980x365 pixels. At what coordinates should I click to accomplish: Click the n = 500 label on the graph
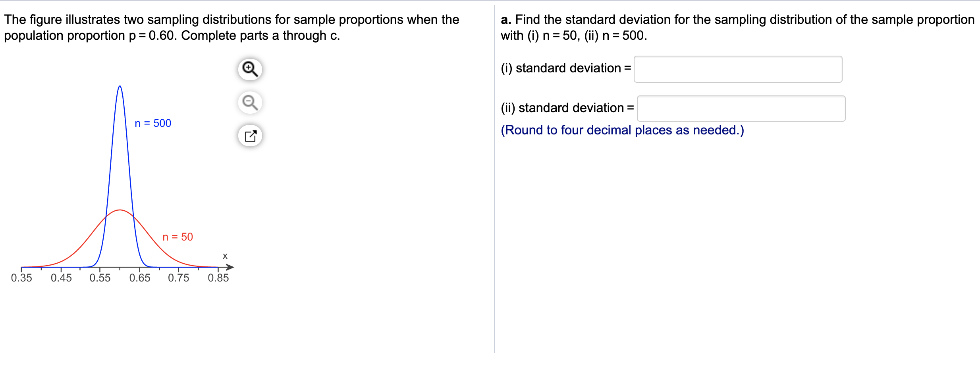pos(153,123)
